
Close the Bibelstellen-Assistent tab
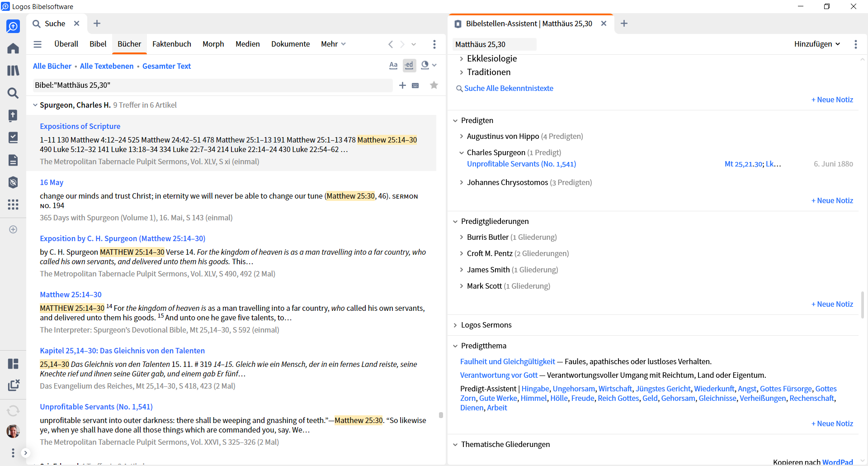(x=604, y=24)
